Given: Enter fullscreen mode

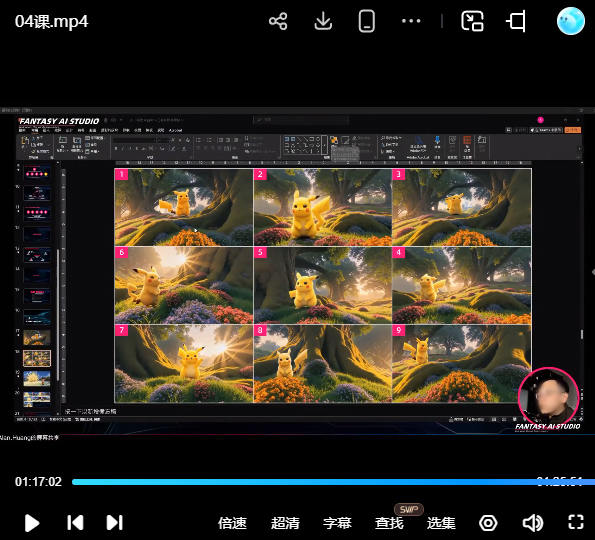Looking at the screenshot, I should pos(576,522).
